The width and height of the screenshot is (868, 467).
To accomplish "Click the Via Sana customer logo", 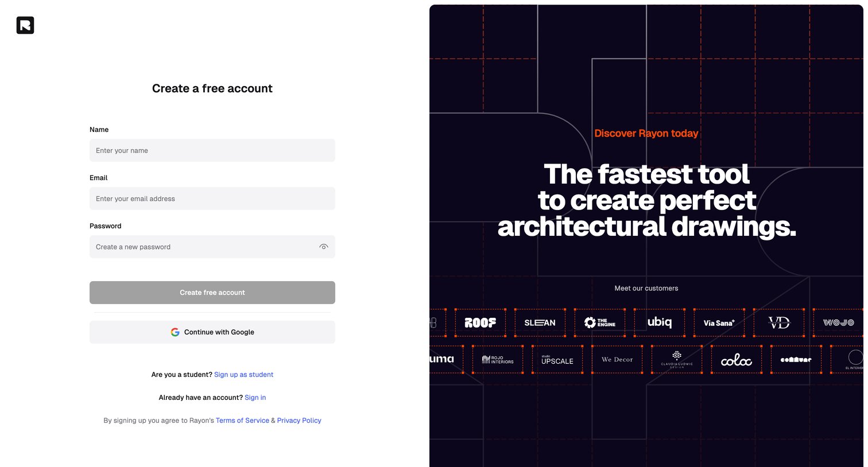I will [719, 322].
